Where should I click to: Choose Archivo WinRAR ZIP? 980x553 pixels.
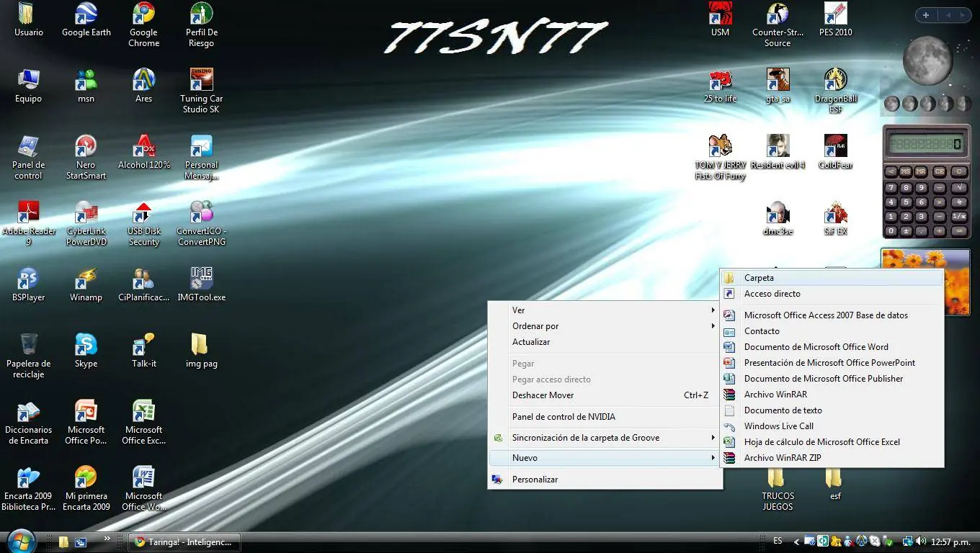click(x=832, y=458)
